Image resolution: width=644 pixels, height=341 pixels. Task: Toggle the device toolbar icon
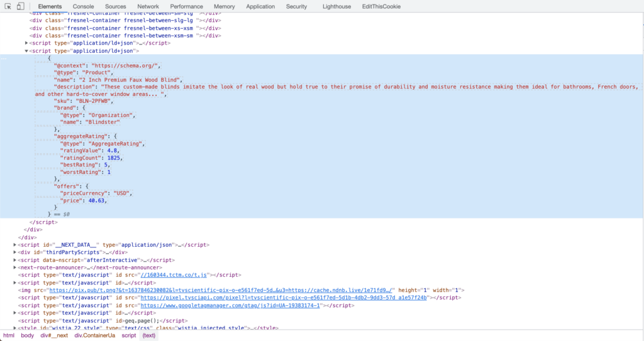(20, 6)
